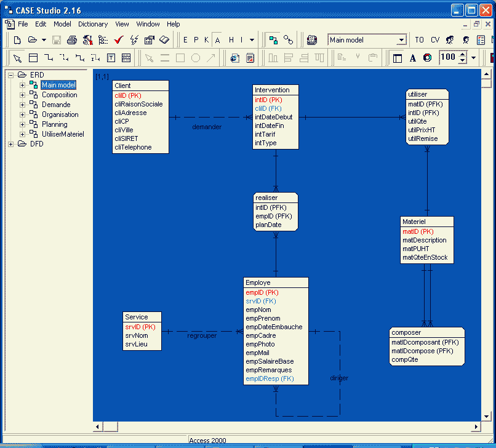Open the Model menu

[x=62, y=24]
